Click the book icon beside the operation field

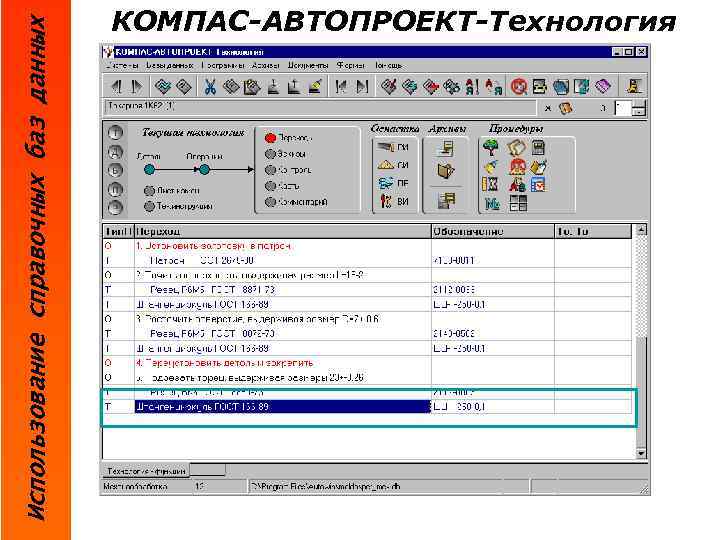(566, 108)
